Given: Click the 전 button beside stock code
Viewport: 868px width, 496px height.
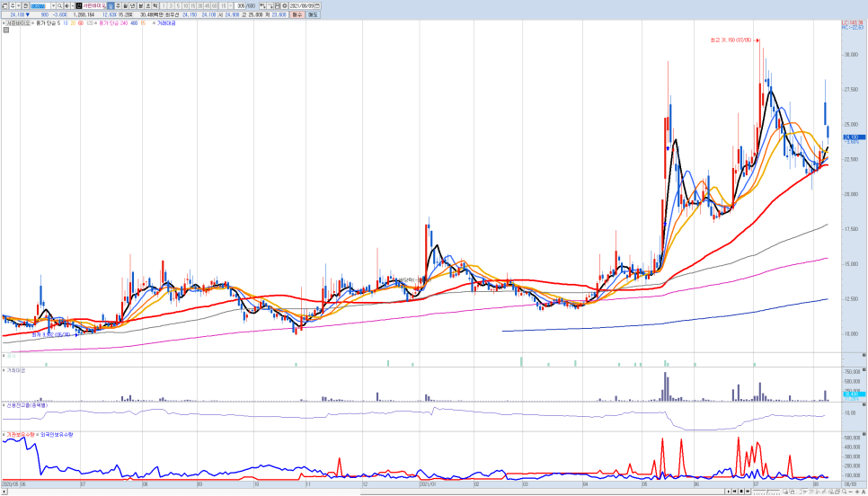Looking at the screenshot, I should (25, 5).
